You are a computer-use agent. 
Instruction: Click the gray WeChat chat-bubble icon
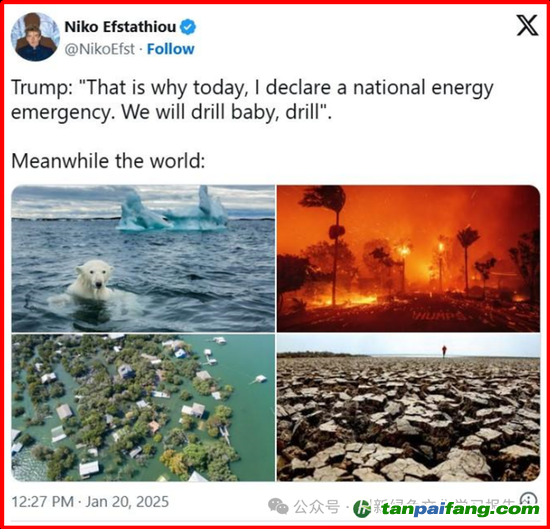pyautogui.click(x=278, y=507)
